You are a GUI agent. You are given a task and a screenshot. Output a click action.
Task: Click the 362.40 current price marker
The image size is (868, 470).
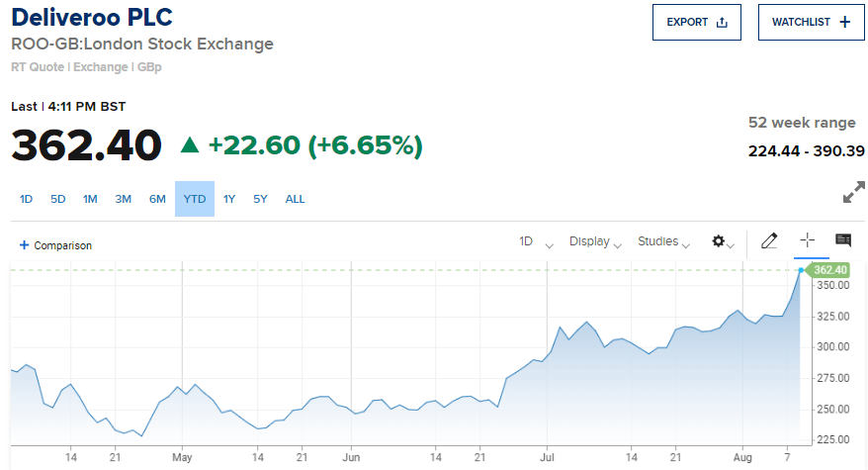827,270
